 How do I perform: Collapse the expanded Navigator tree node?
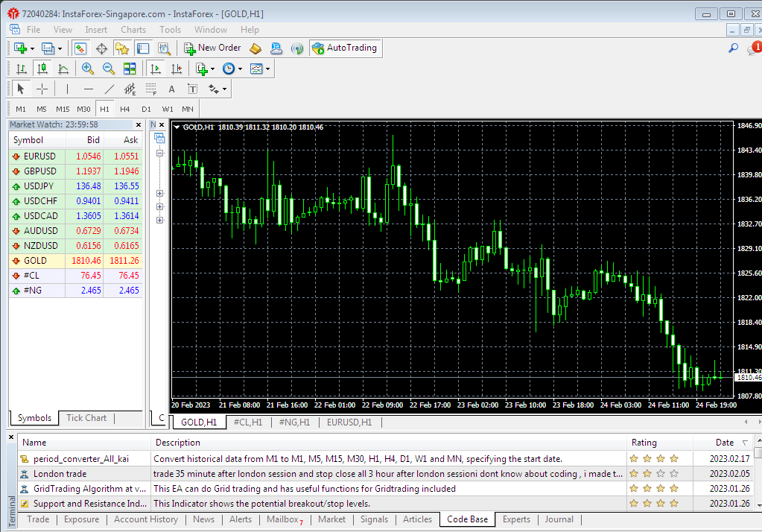coord(159,153)
